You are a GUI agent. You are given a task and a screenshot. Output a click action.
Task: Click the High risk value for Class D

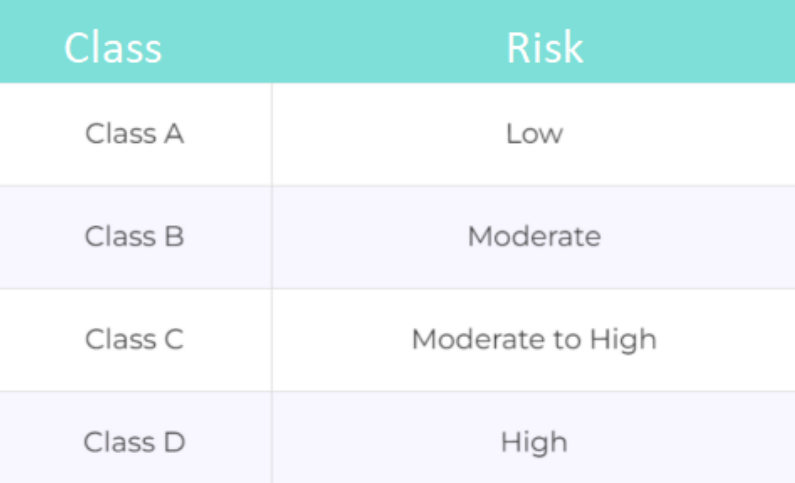[534, 442]
